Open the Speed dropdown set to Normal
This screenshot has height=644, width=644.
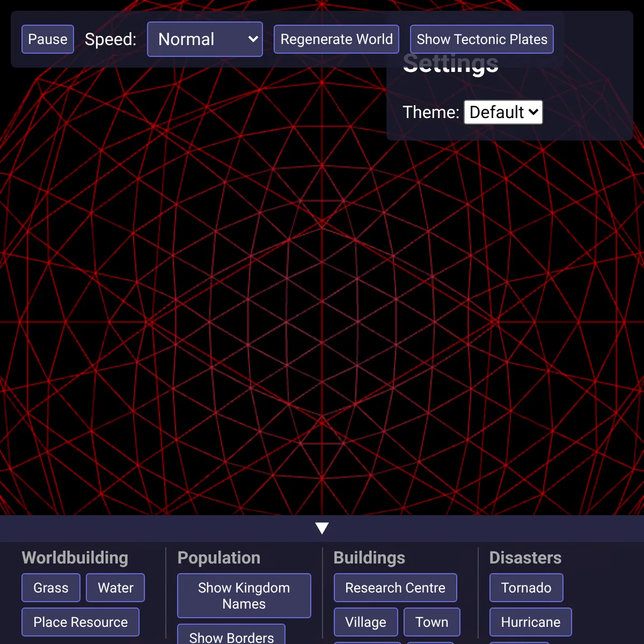coord(205,39)
